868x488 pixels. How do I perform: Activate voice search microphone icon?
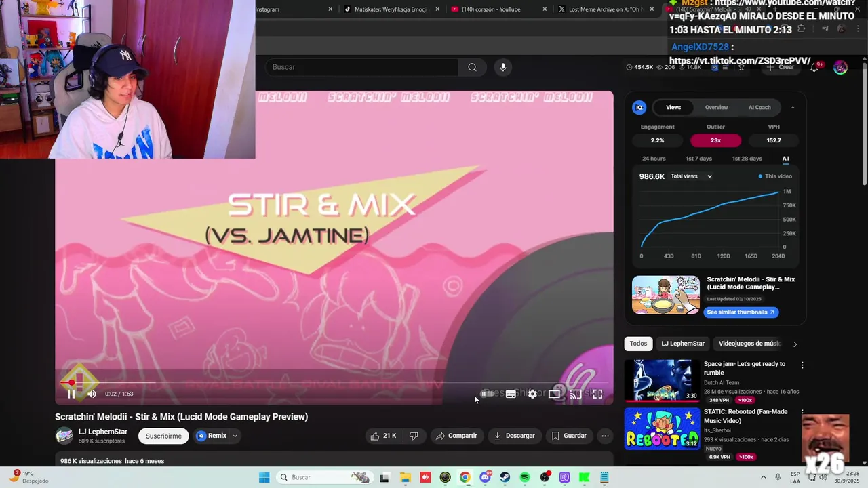502,67
